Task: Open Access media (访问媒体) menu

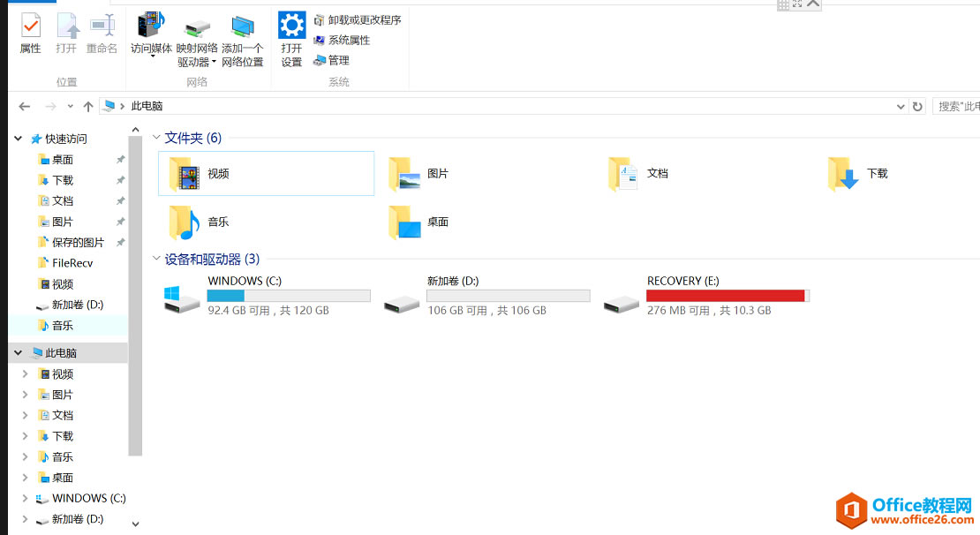Action: click(151, 34)
